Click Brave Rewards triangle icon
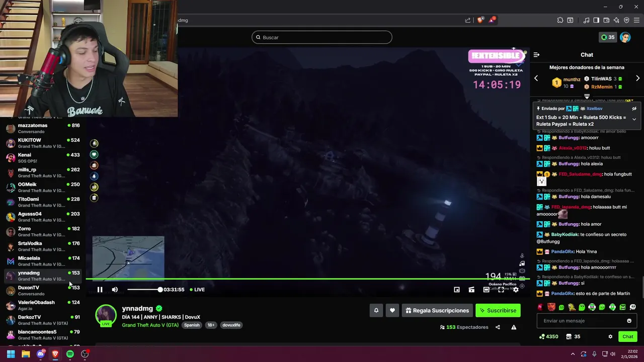The height and width of the screenshot is (362, 644). tap(492, 20)
